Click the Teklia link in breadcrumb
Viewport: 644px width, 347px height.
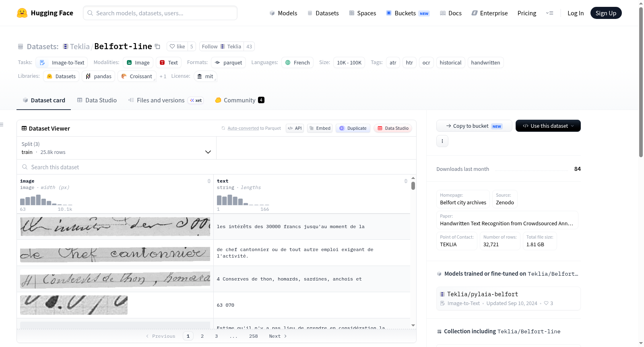click(x=80, y=46)
